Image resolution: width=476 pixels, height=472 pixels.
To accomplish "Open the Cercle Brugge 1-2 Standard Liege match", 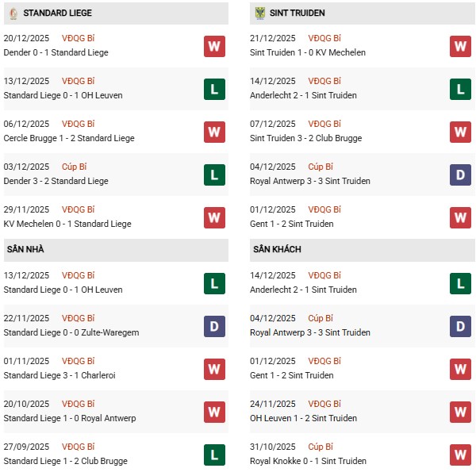I will click(69, 138).
